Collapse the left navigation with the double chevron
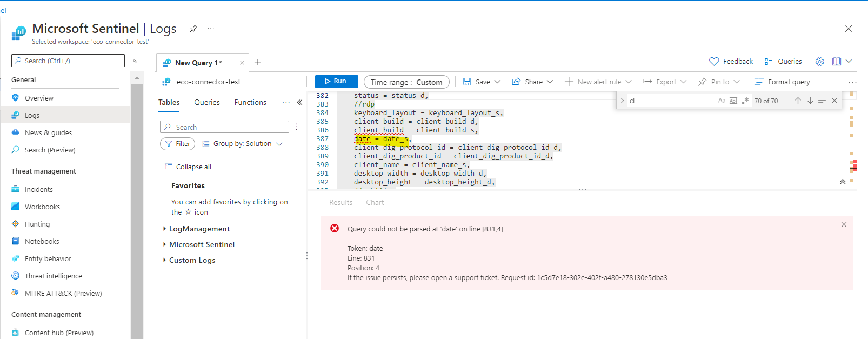868x339 pixels. pyautogui.click(x=135, y=61)
